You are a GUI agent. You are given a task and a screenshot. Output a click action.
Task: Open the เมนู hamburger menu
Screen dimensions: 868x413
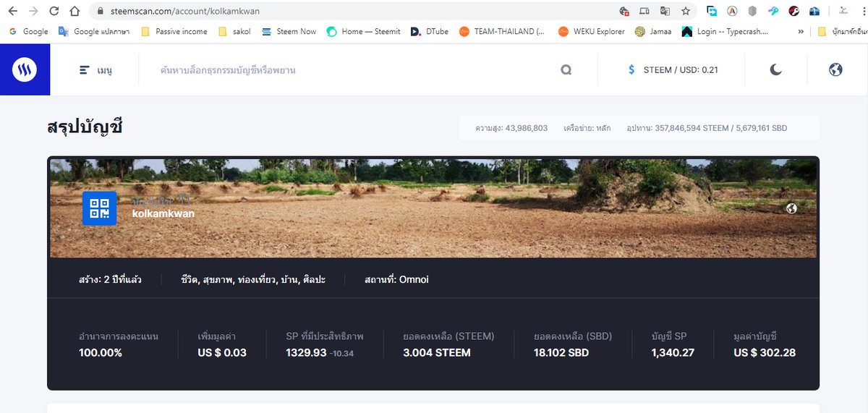[95, 70]
